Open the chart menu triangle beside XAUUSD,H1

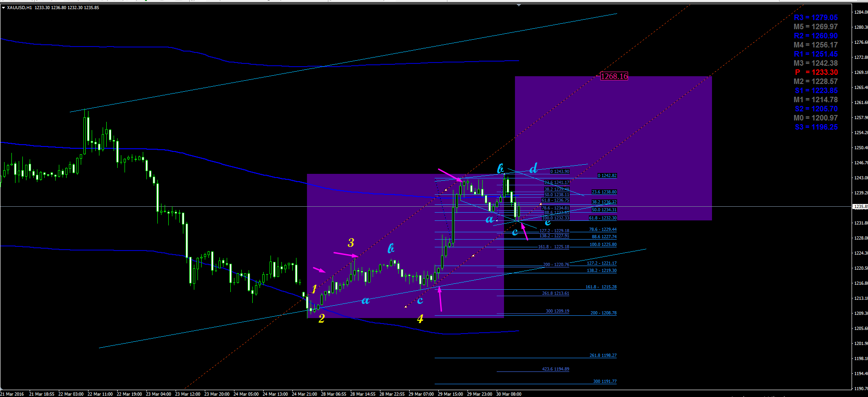point(3,8)
